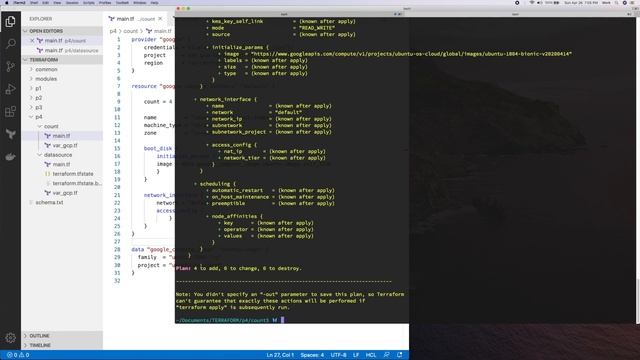The height and width of the screenshot is (360, 640).
Task: Open the Explorer view in activity bar
Action: pos(11,21)
